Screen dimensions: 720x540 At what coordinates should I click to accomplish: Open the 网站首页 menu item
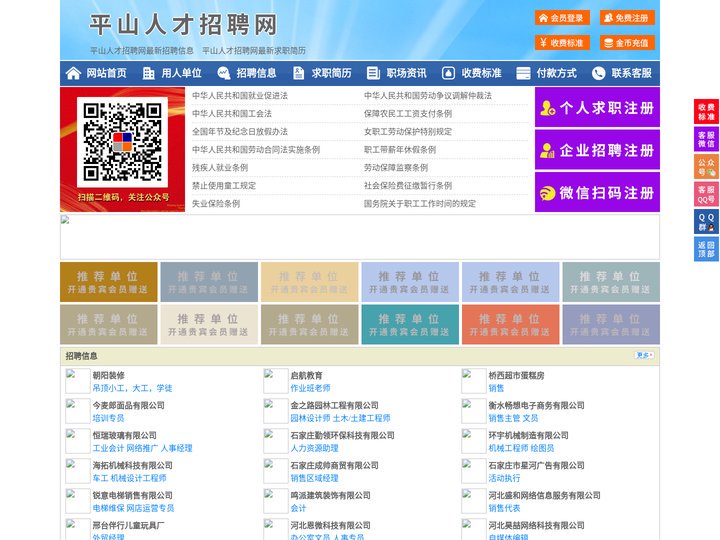point(107,73)
